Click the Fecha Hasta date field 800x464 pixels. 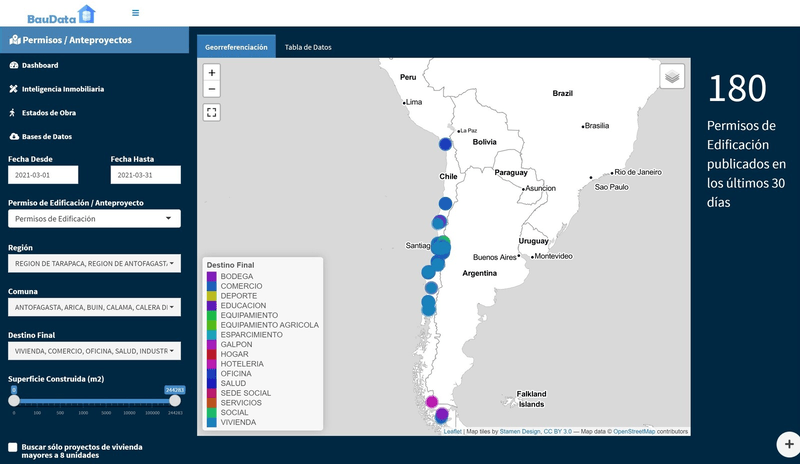(x=146, y=175)
